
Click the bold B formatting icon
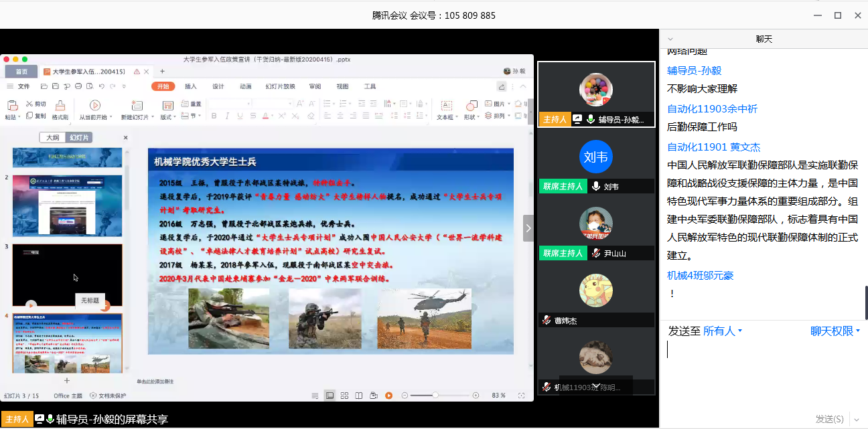click(214, 116)
